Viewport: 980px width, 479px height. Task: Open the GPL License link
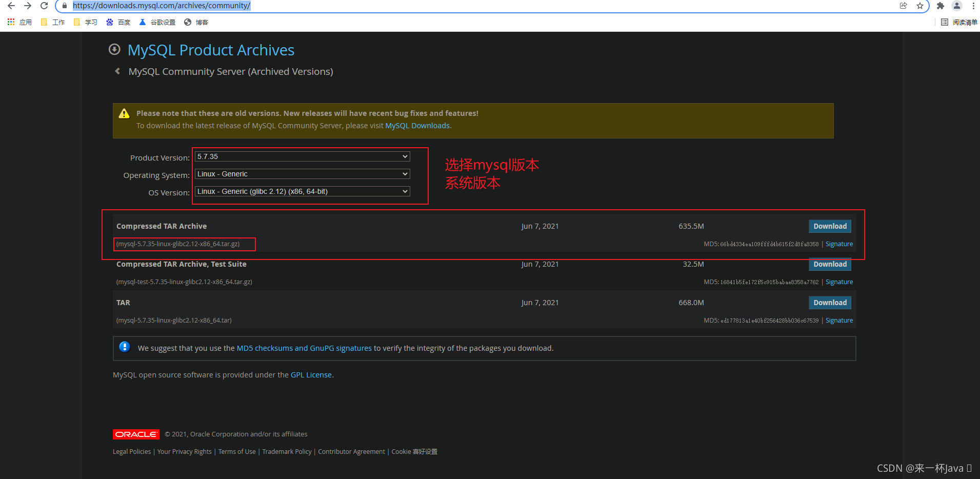[x=311, y=375]
